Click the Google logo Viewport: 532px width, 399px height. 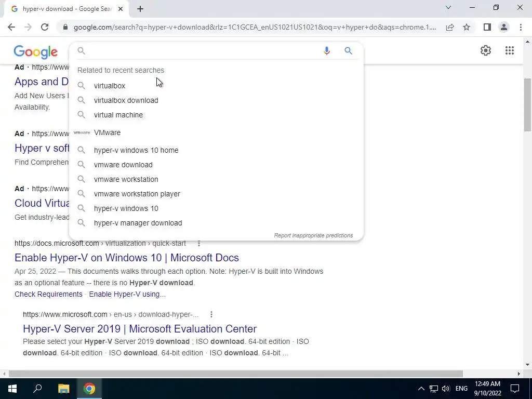coord(36,52)
